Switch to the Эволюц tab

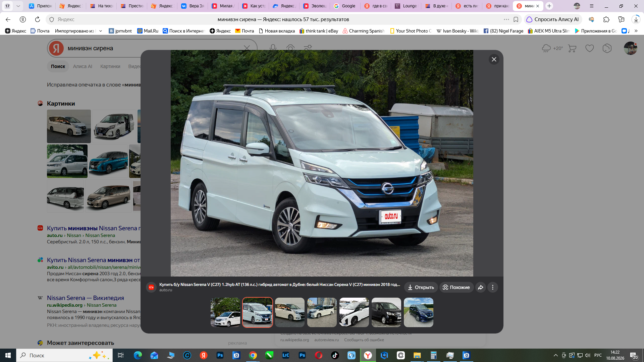coord(315,6)
